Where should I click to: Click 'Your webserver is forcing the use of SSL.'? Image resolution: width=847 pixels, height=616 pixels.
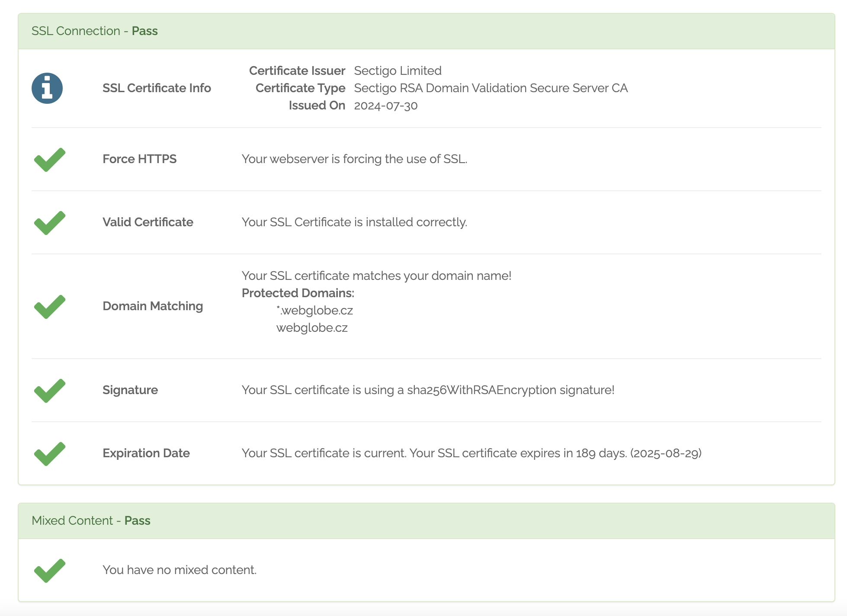coord(354,159)
